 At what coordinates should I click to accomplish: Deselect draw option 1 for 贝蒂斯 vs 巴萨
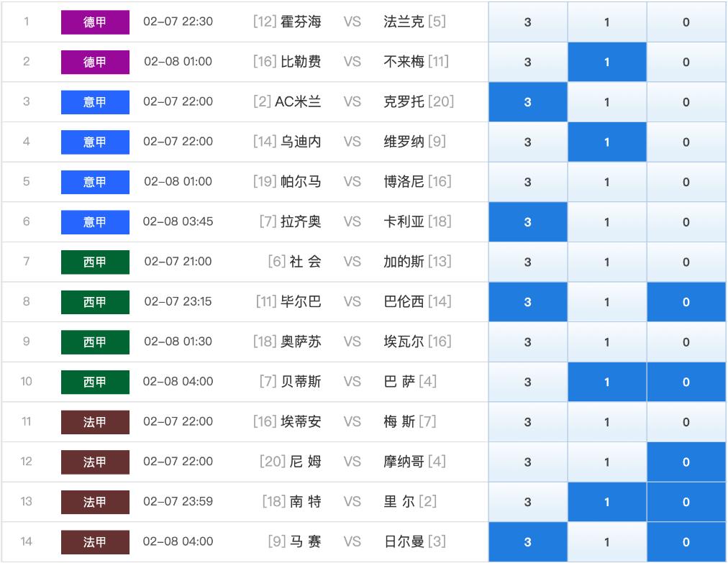tap(607, 382)
